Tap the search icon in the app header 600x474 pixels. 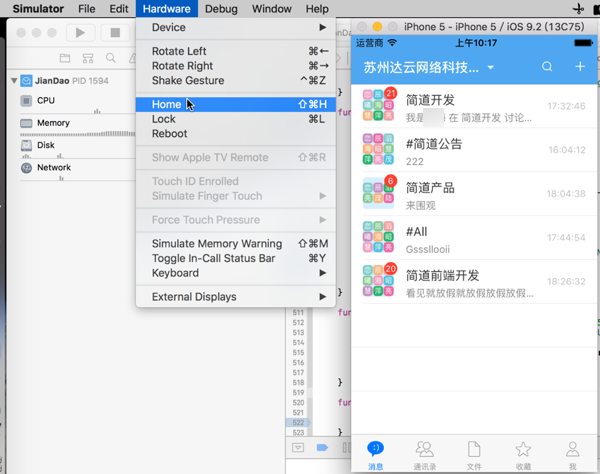pyautogui.click(x=547, y=67)
